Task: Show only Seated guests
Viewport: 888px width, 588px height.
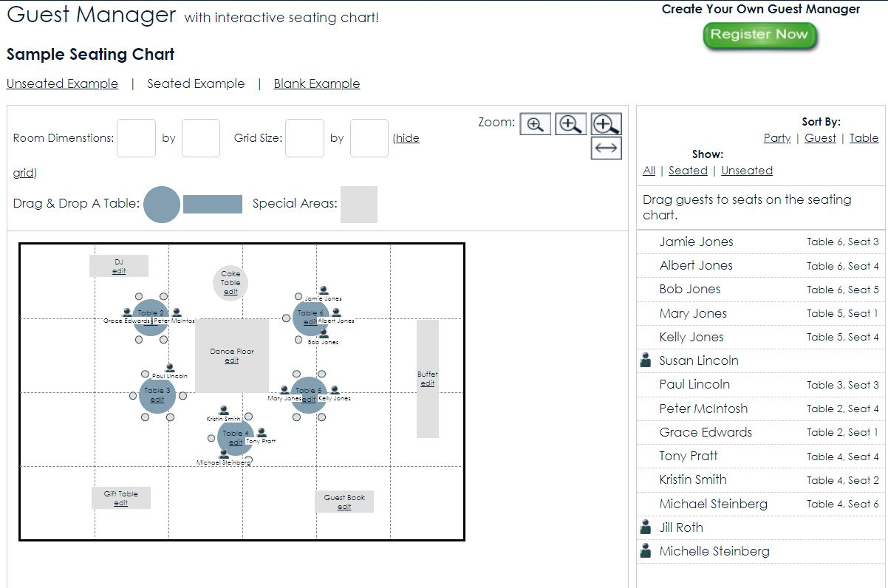Action: (688, 171)
